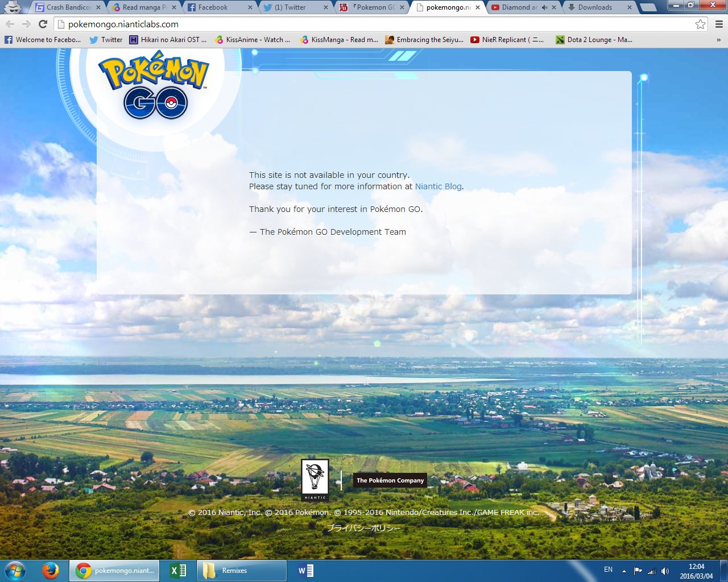This screenshot has height=582, width=728.
Task: Show more bookmarks with the chevron
Action: [x=718, y=40]
